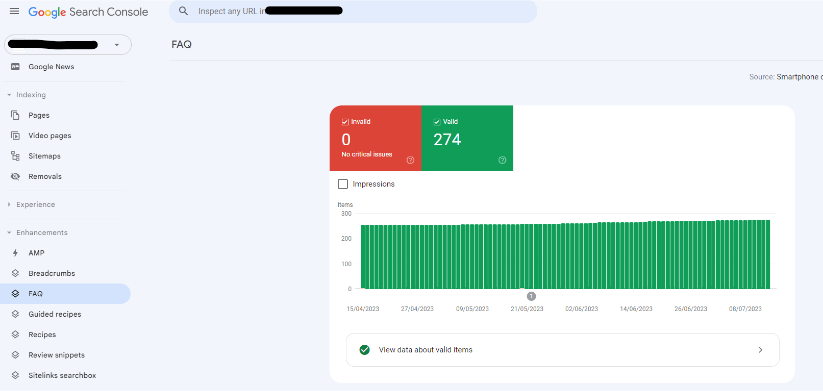Click the Google Search Console logo

88,12
